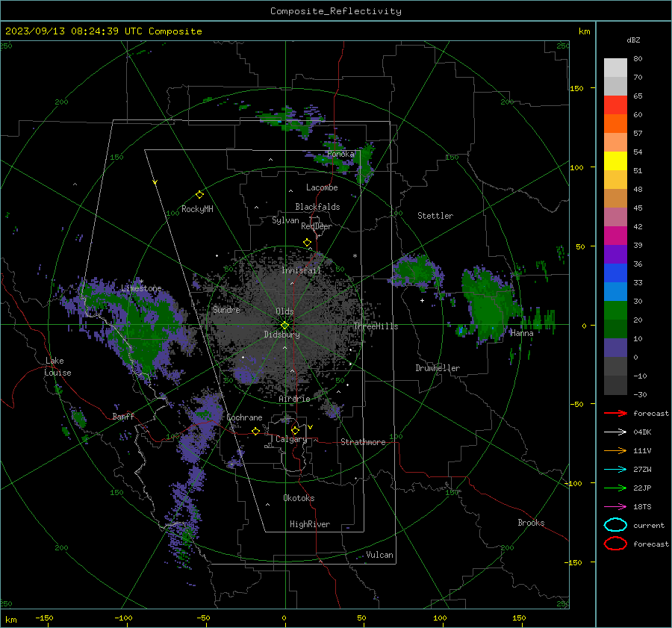This screenshot has width=672, height=628.
Task: Select the purple 10 dBZ color swatch
Action: pos(615,347)
